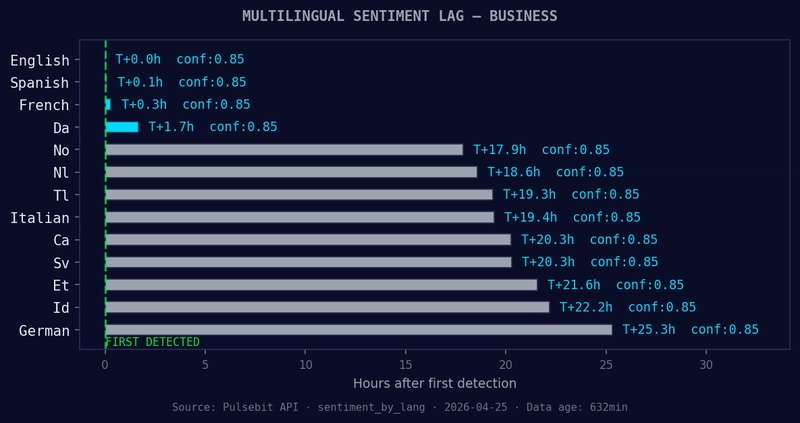Click the T+20.3h value for Sv

548,262
